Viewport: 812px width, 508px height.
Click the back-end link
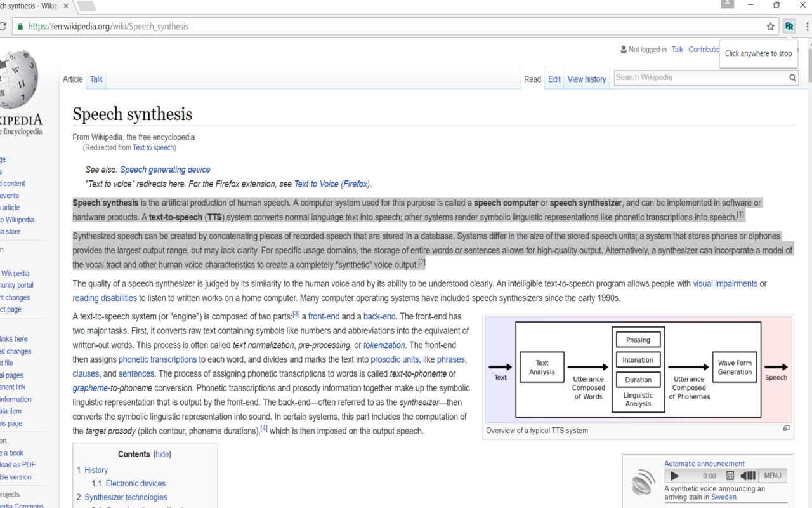[x=378, y=316]
